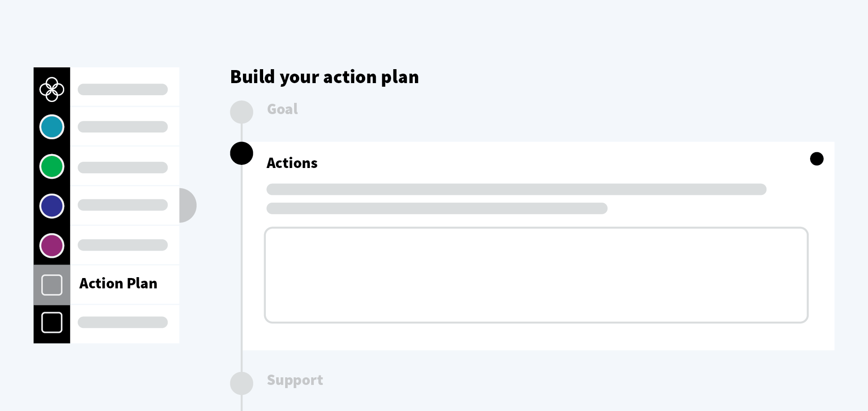Open the menu item beside the magenta circle
Viewport: 868px width, 411px height.
[125, 245]
